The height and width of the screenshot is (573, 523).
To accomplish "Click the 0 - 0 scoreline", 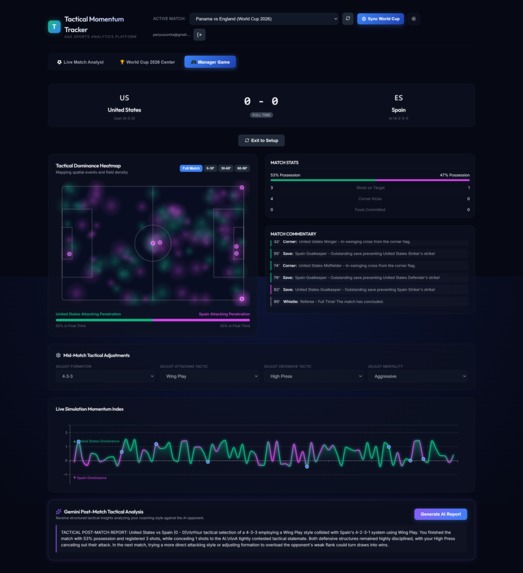I will pos(261,101).
